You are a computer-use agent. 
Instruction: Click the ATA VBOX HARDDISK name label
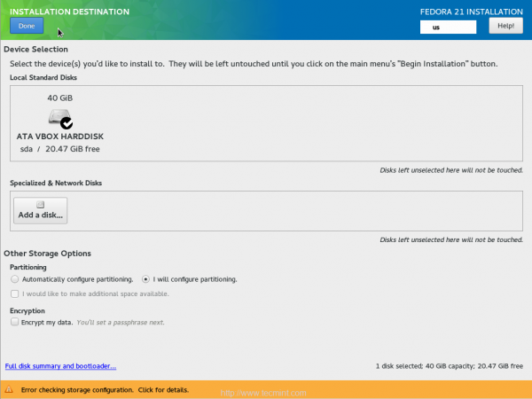pyautogui.click(x=60, y=137)
